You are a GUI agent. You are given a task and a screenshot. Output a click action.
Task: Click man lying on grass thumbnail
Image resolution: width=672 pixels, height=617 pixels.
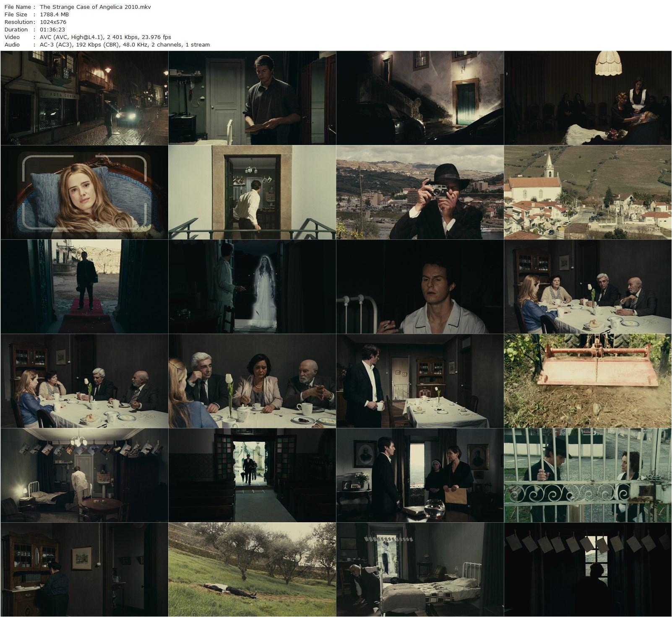pyautogui.click(x=252, y=570)
